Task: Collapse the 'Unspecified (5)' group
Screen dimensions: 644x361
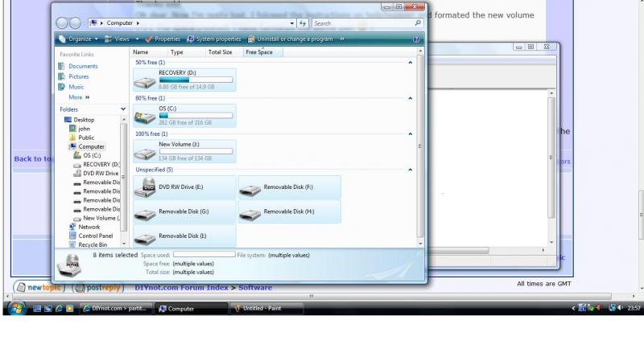Action: coord(410,170)
